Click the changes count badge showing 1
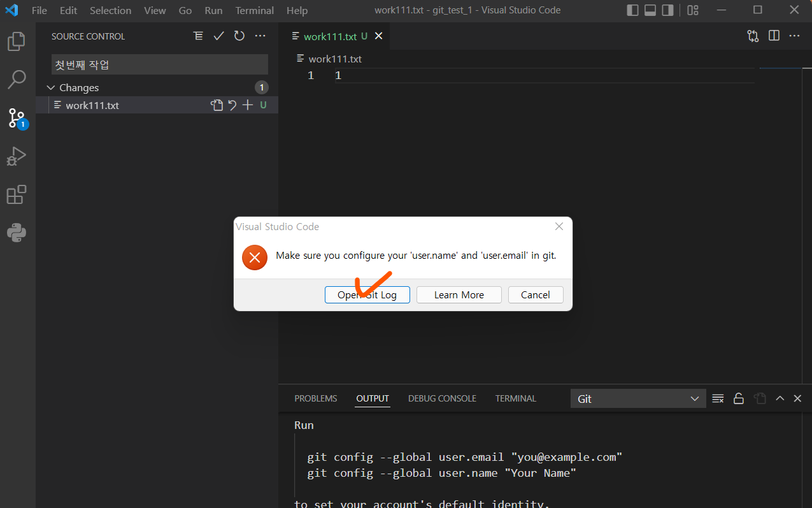 [x=261, y=87]
